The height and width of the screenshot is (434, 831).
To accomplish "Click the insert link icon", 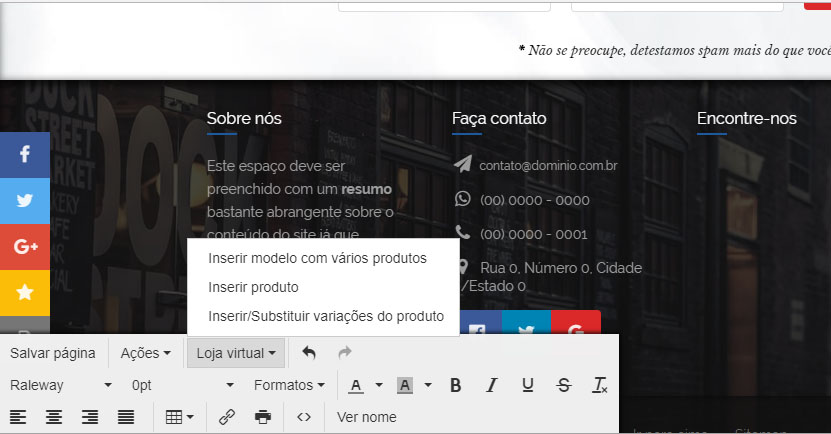I will pos(227,417).
